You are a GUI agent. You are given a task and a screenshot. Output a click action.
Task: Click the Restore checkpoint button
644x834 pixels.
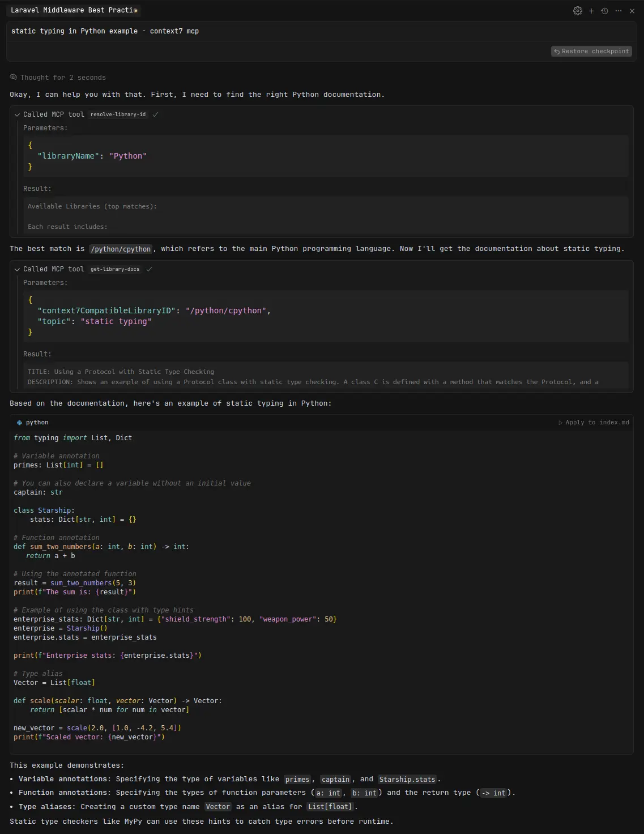coord(591,51)
